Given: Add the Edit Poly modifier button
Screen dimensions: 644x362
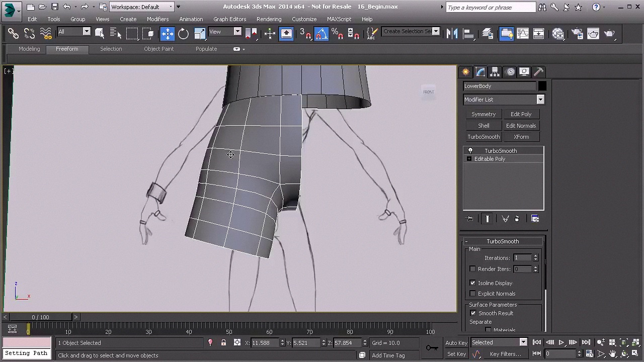Looking at the screenshot, I should (x=521, y=114).
